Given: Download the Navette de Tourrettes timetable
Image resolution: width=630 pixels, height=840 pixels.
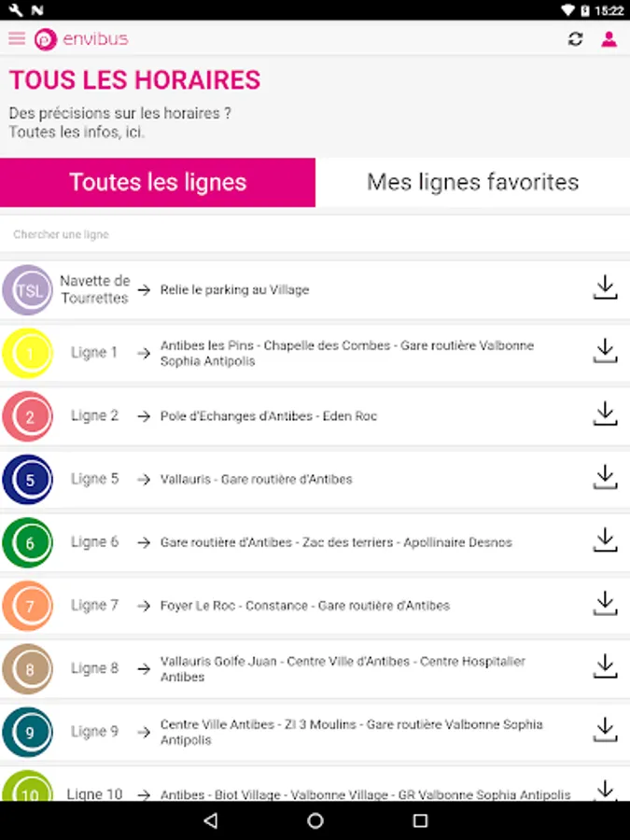Looking at the screenshot, I should pyautogui.click(x=605, y=287).
